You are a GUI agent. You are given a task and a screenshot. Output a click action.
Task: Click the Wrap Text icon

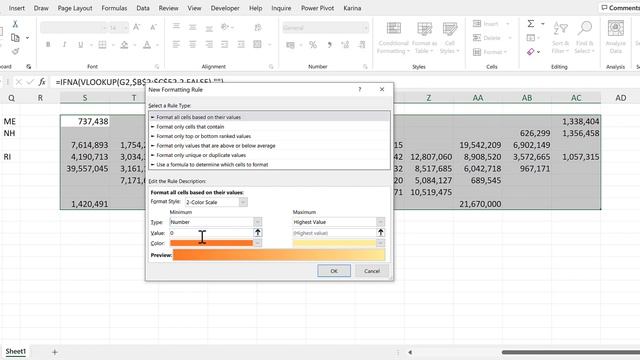pos(258,27)
